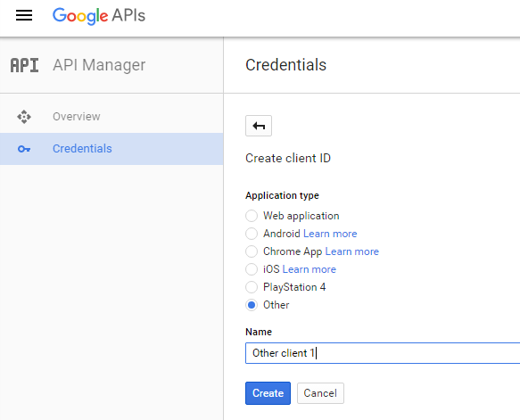Click the Google APIs logo
Screen dimensions: 520x420
point(99,15)
